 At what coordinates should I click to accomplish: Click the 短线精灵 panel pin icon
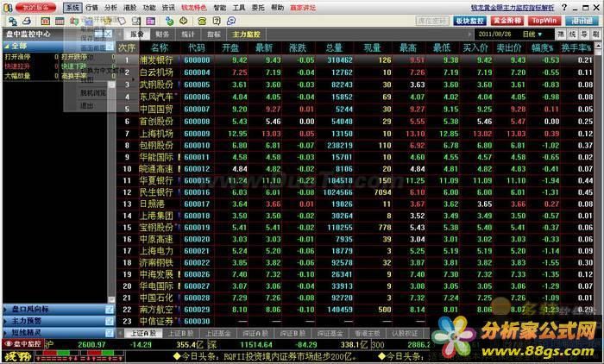(110, 332)
